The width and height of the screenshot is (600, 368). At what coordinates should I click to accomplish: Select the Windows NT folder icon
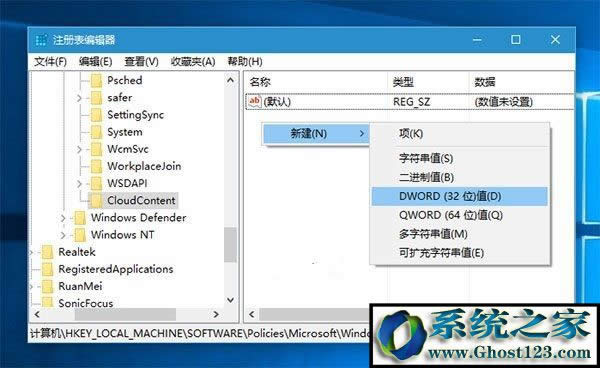point(80,235)
